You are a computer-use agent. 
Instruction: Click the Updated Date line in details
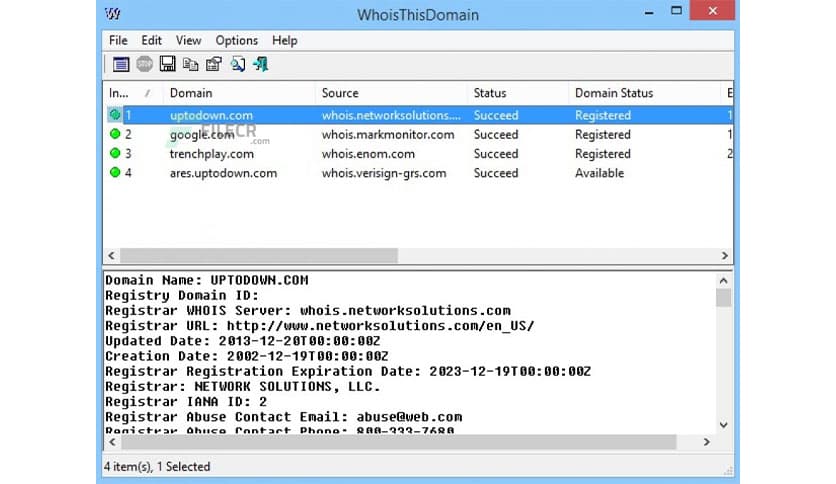click(243, 341)
